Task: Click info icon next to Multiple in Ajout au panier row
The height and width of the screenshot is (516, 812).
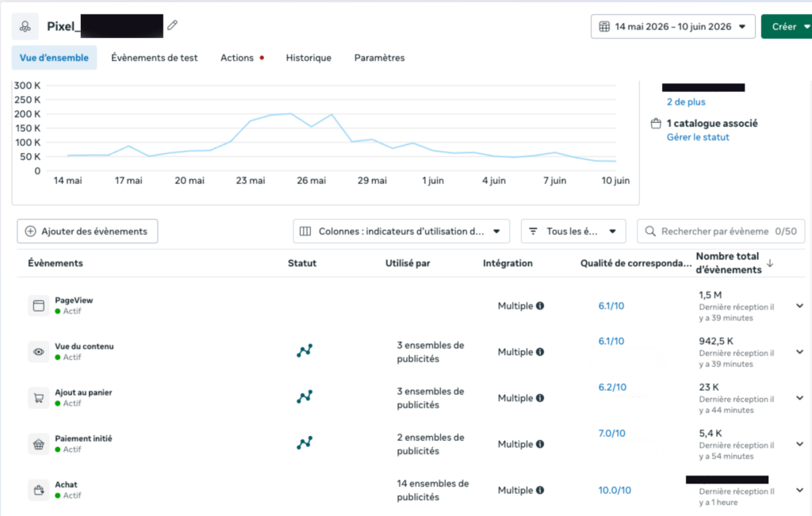Action: 540,398
